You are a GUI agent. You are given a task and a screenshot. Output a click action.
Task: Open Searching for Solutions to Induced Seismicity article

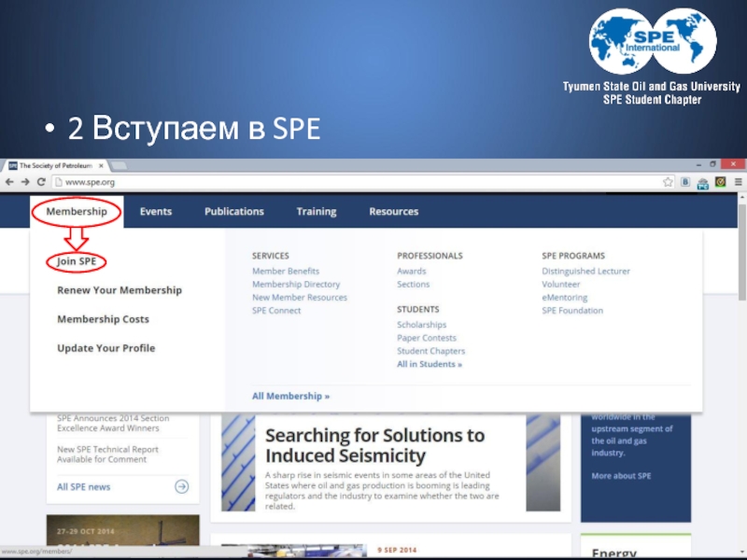(x=375, y=445)
